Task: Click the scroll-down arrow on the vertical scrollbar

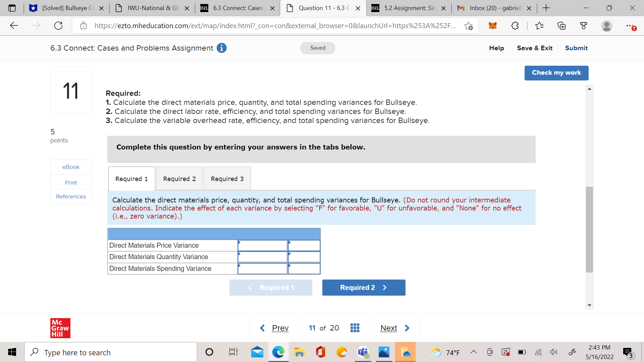Action: click(589, 305)
